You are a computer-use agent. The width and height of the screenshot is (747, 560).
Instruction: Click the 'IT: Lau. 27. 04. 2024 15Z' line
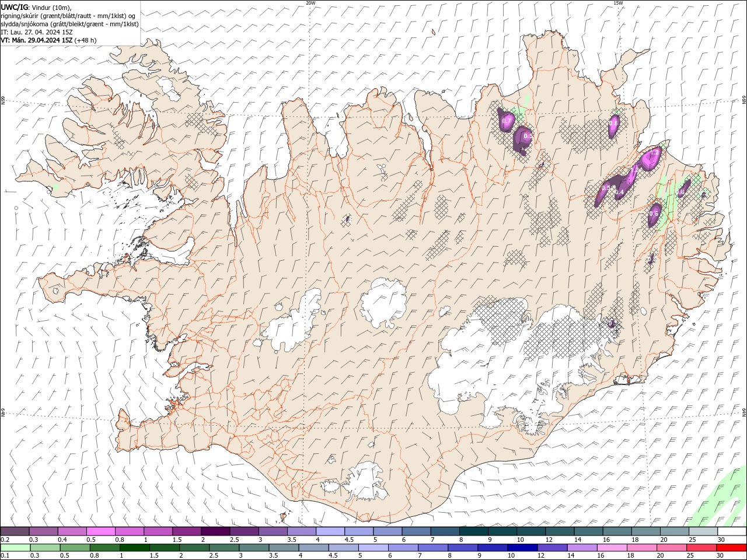(x=36, y=32)
